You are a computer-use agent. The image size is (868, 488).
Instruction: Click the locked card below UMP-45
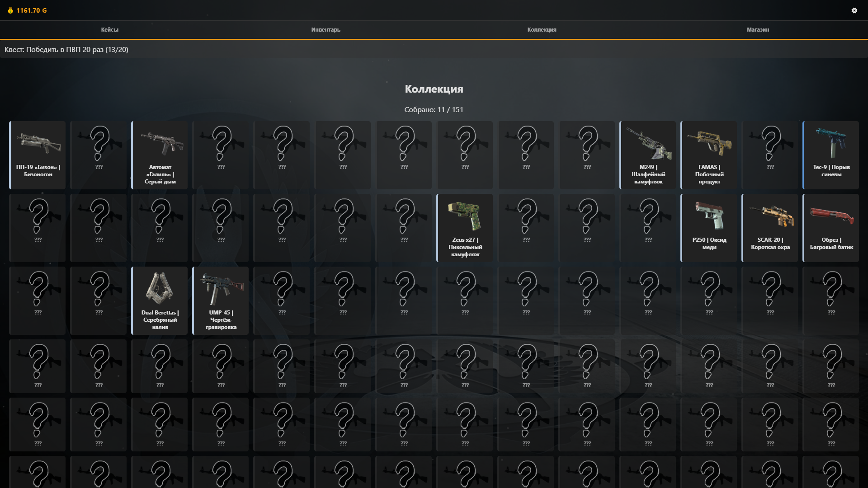point(221,366)
